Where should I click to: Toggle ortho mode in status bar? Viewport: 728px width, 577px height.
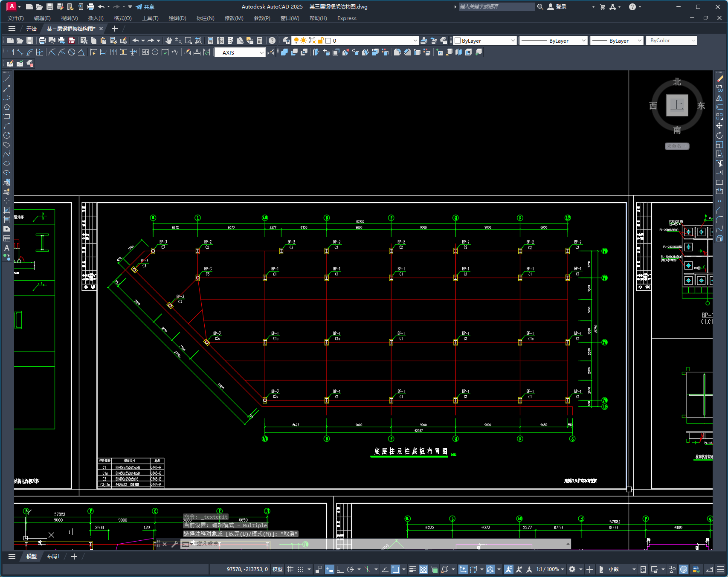(340, 569)
